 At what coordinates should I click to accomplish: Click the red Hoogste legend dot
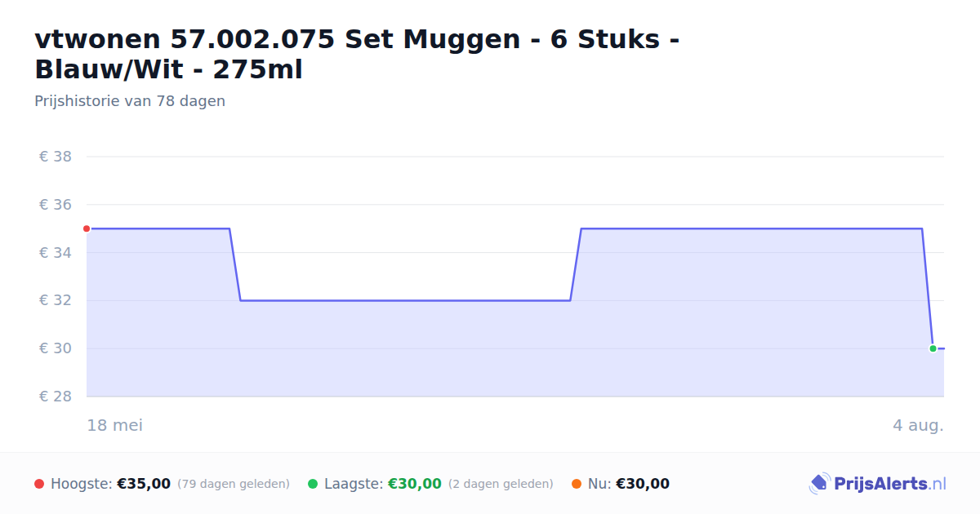pos(39,484)
